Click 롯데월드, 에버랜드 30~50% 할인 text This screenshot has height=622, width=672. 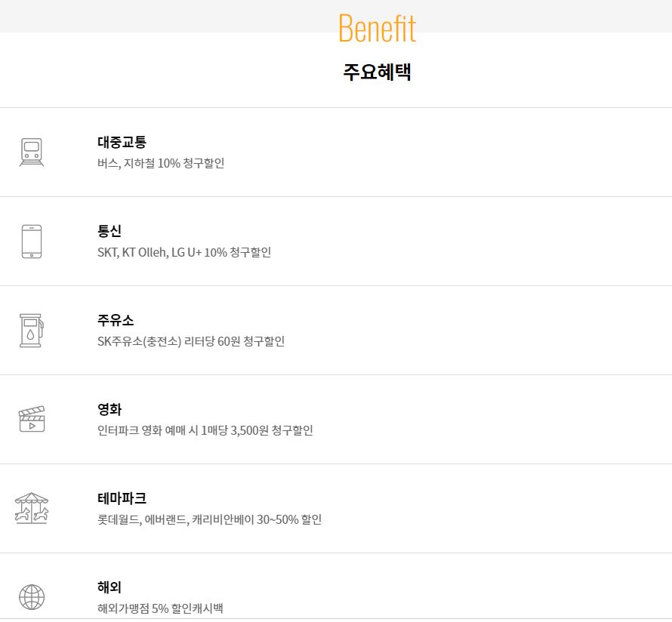click(x=210, y=519)
